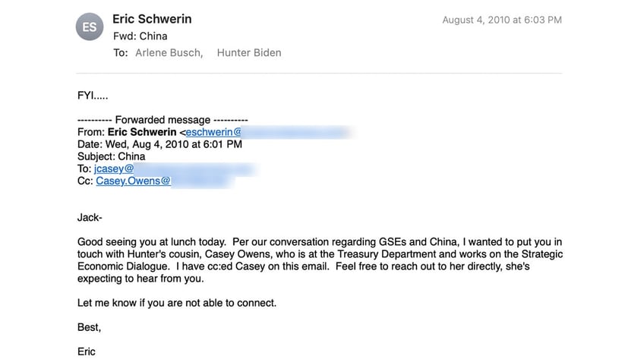Click the "Eric" signature at bottom
Viewport: 644px width, 362px height.
(87, 351)
